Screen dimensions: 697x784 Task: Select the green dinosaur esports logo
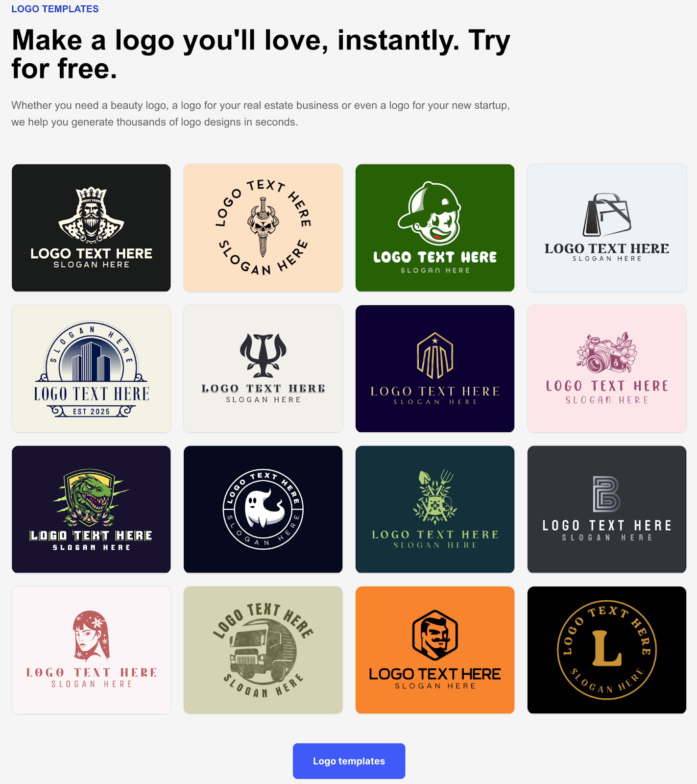click(91, 509)
